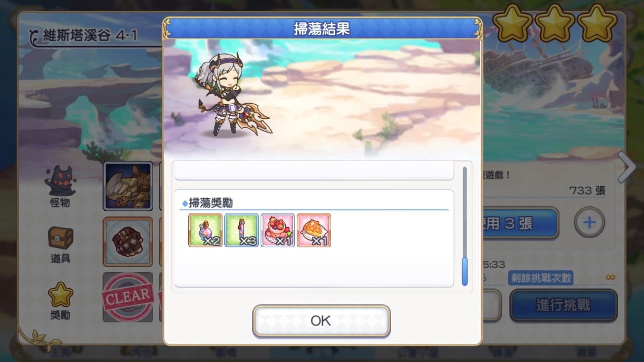Select the tall blue potion vial reward x3
644x362 pixels.
coord(241,230)
